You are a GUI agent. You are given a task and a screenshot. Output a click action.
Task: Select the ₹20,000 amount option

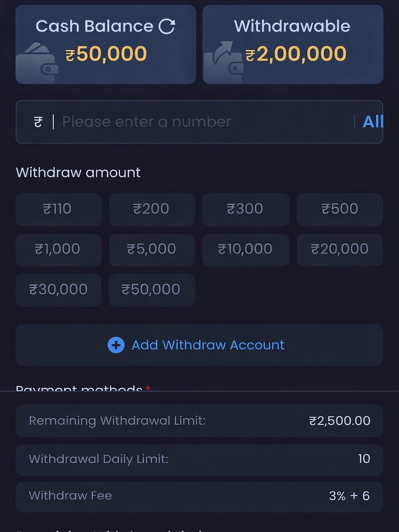339,250
